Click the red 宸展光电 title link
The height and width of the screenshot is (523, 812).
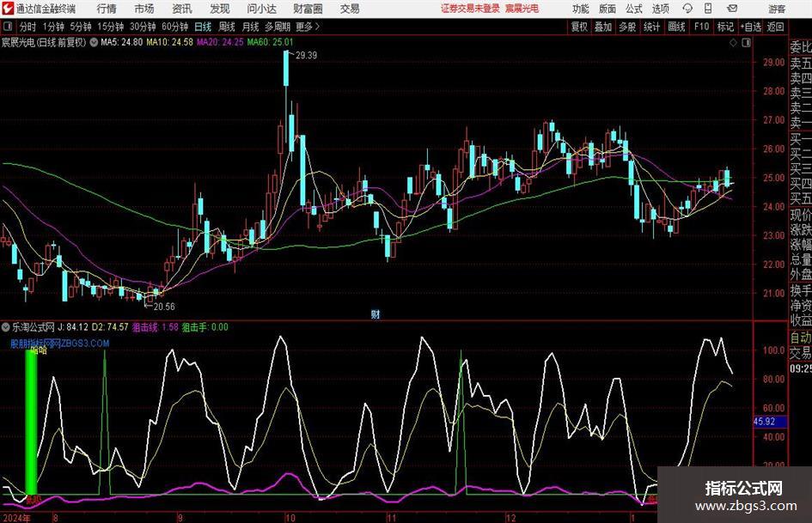(522, 9)
